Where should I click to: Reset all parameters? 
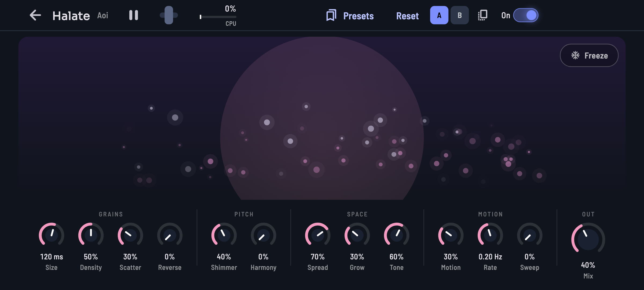coord(407,16)
